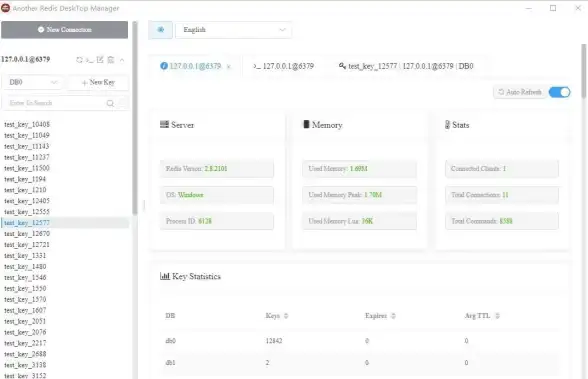Toggle the Auto Refresh switch
Viewport: 588px width, 379px height.
pyautogui.click(x=559, y=92)
